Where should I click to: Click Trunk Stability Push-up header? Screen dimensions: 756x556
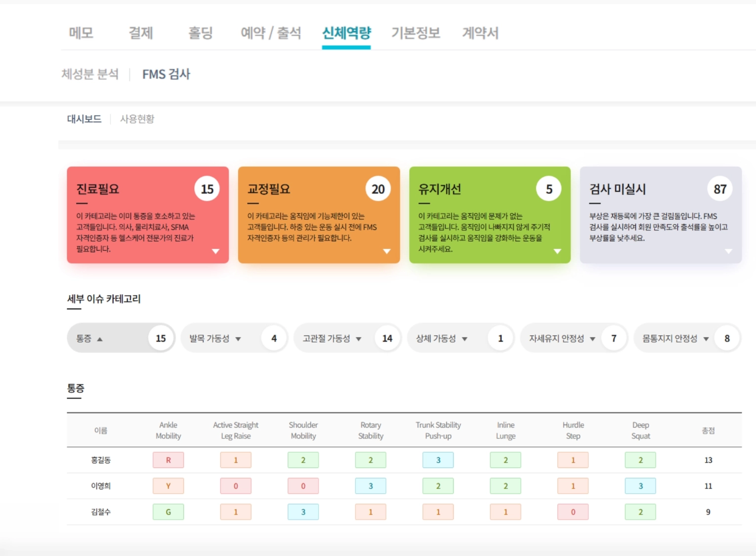[x=438, y=430]
